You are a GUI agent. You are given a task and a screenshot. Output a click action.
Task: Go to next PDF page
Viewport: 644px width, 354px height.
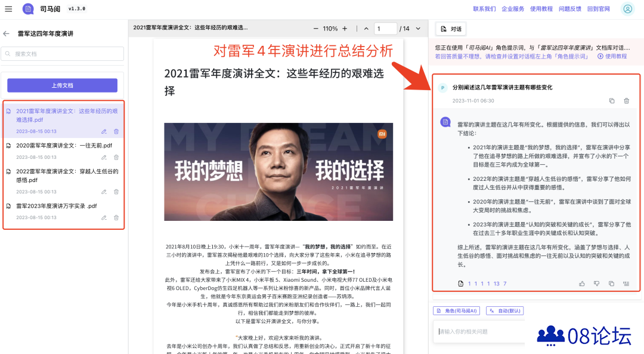418,29
